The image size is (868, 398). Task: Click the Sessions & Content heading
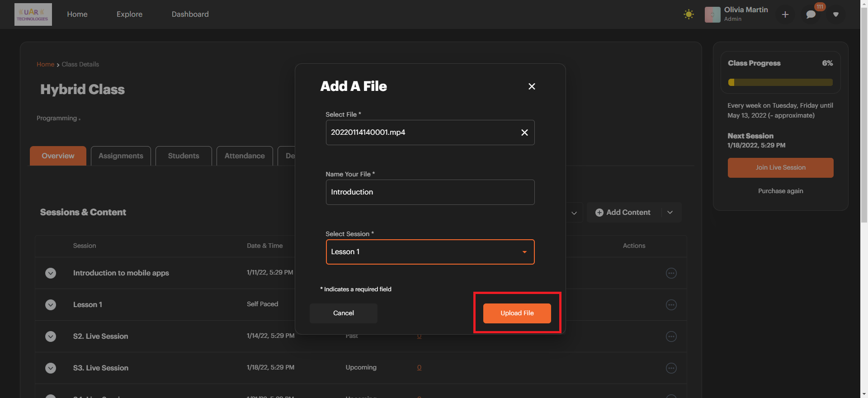pos(83,213)
